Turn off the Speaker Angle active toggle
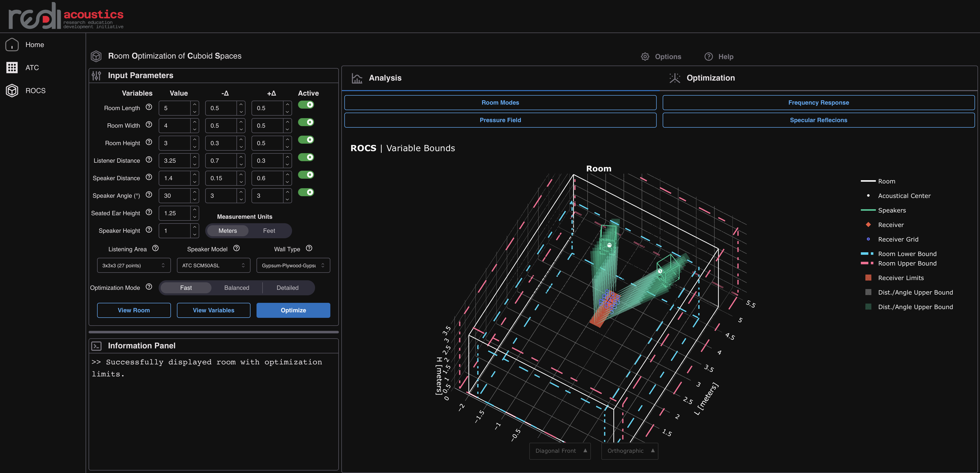The image size is (980, 473). pyautogui.click(x=306, y=192)
